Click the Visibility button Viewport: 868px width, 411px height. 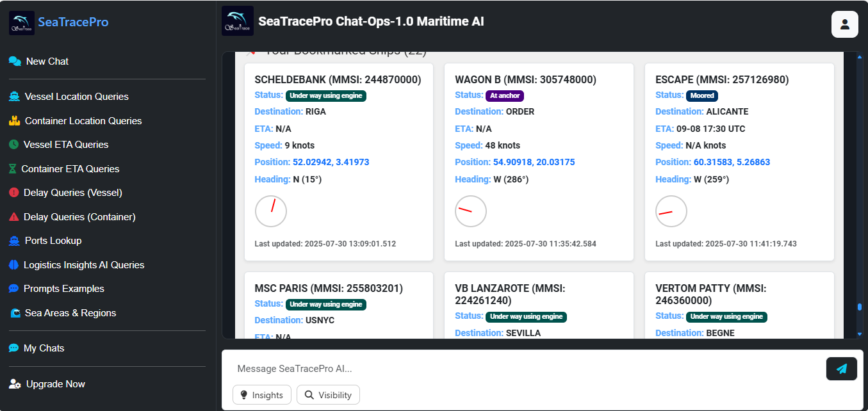[x=328, y=395]
